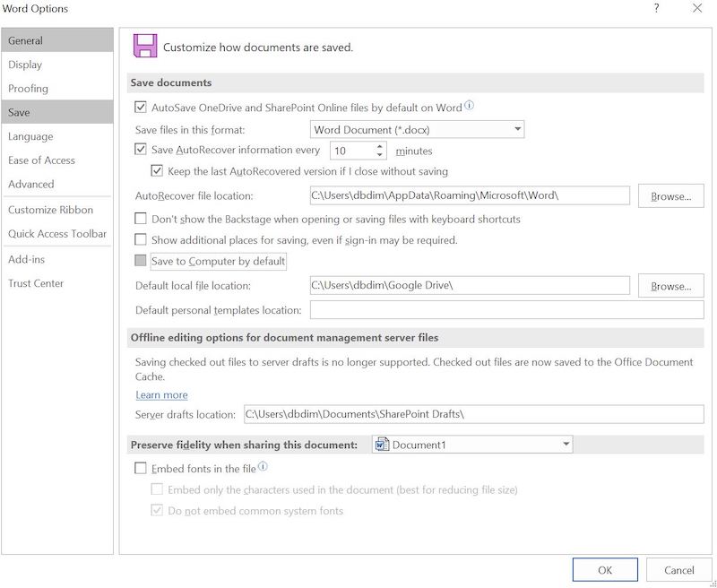Toggle Do not embed common system fonts
Viewport: 717px width, 588px height.
(157, 510)
